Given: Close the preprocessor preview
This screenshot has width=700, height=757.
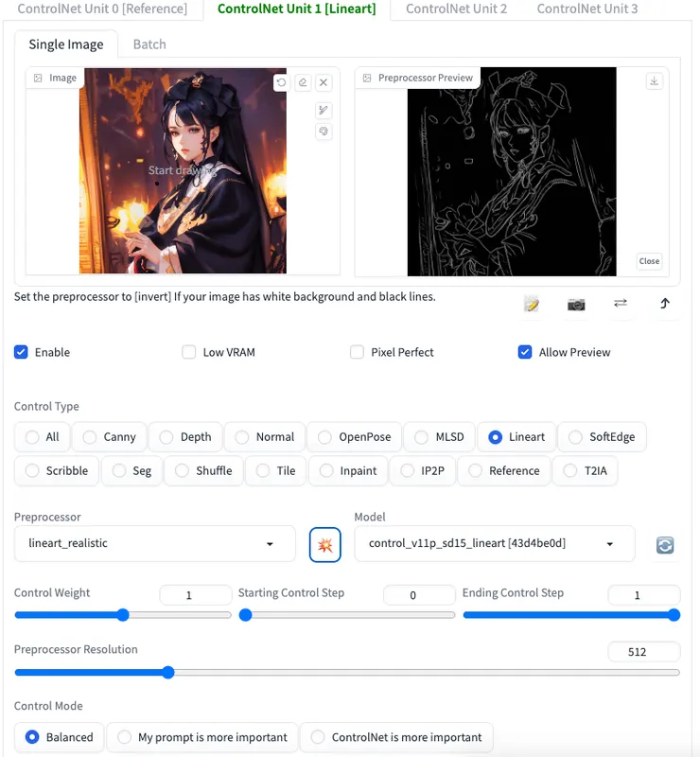Looking at the screenshot, I should (649, 261).
